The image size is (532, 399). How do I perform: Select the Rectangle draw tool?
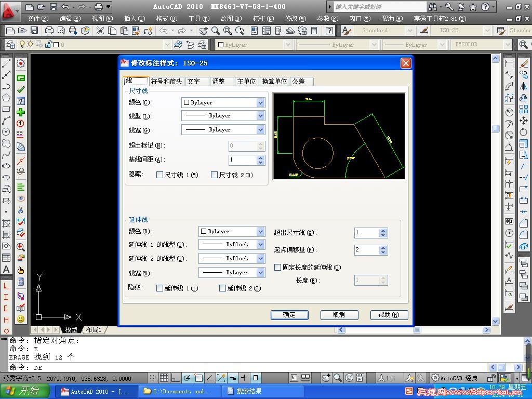tap(6, 109)
